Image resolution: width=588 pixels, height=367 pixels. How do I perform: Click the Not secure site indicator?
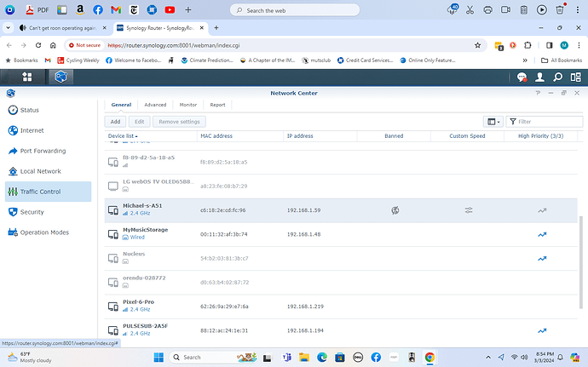pyautogui.click(x=84, y=45)
